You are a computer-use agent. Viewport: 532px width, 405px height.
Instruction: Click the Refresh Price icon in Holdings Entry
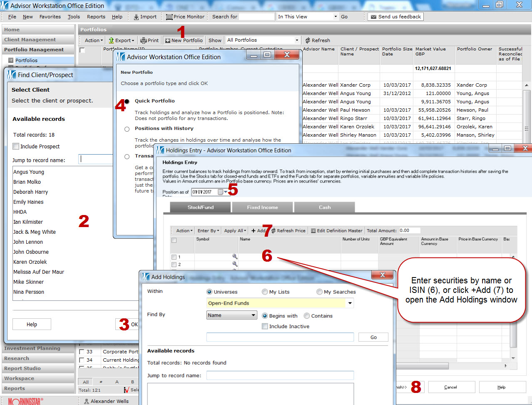(x=273, y=231)
